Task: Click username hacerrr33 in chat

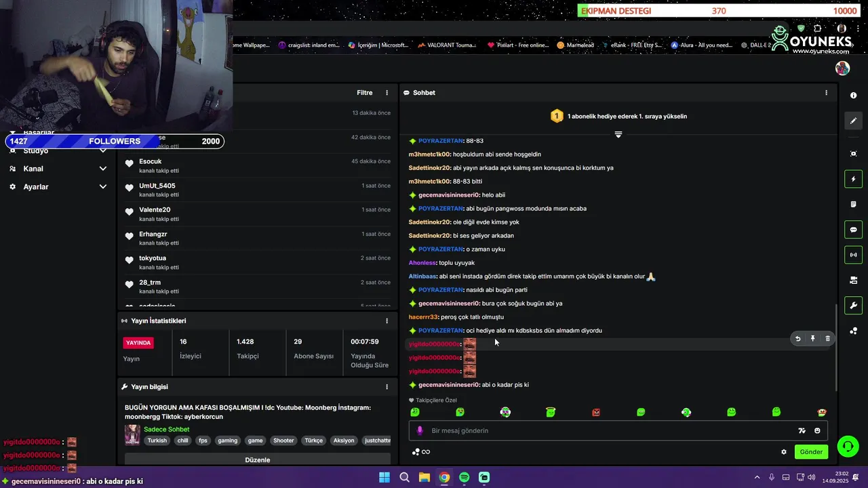Action: (423, 317)
